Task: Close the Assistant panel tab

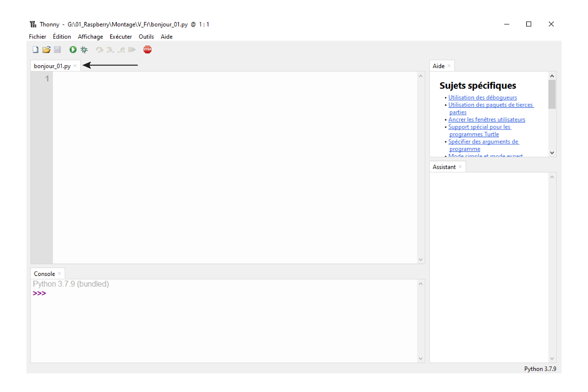Action: coord(460,167)
